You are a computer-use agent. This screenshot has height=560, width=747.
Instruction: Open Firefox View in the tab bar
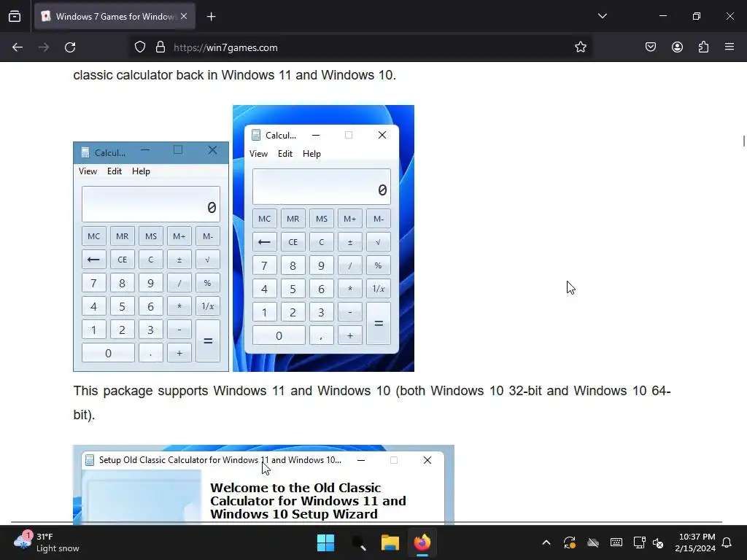pyautogui.click(x=15, y=16)
